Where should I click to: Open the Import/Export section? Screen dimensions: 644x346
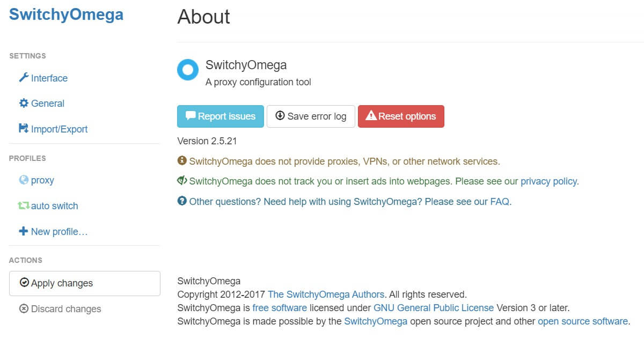pos(59,129)
